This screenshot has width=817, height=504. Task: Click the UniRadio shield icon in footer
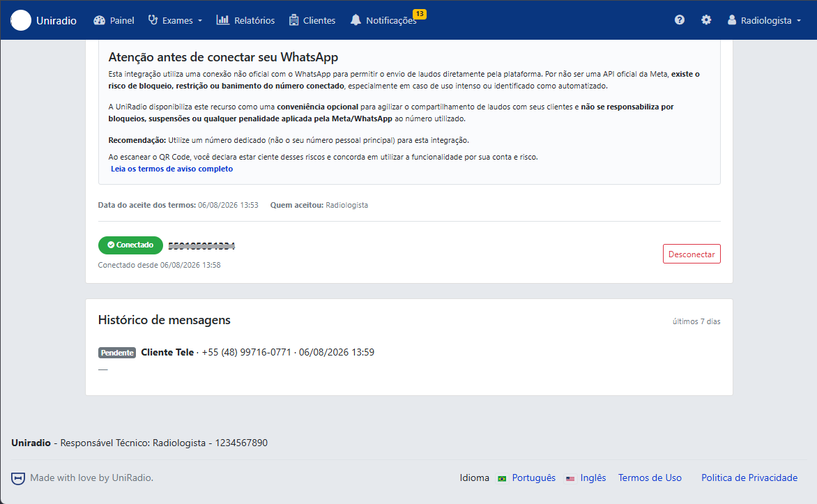pos(18,478)
